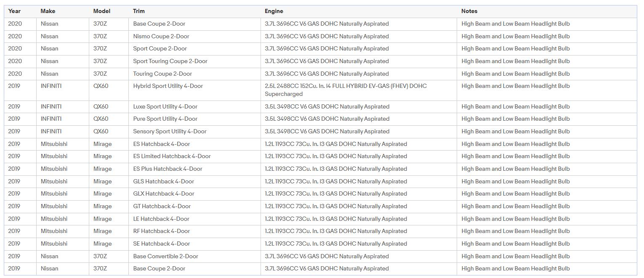Screen dimensions: 644x278
Task: Click the Base Convertible 2-Door cell
Action: tap(165, 256)
